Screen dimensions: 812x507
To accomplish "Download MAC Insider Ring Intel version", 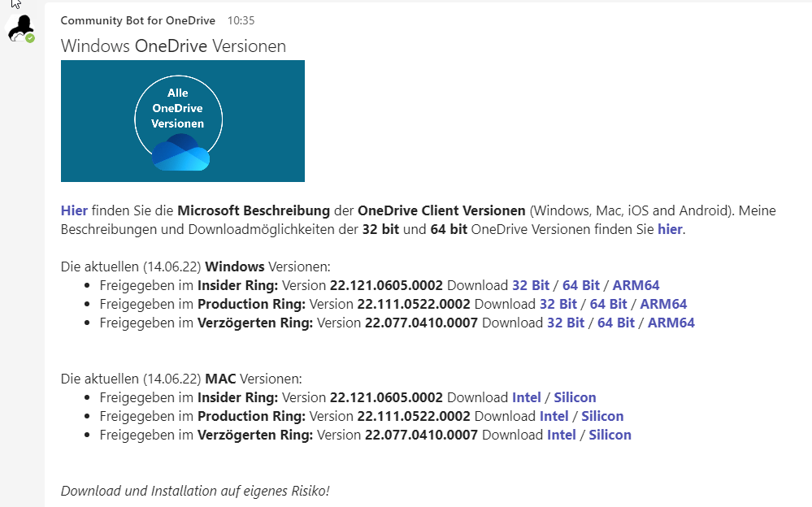I will coord(526,397).
